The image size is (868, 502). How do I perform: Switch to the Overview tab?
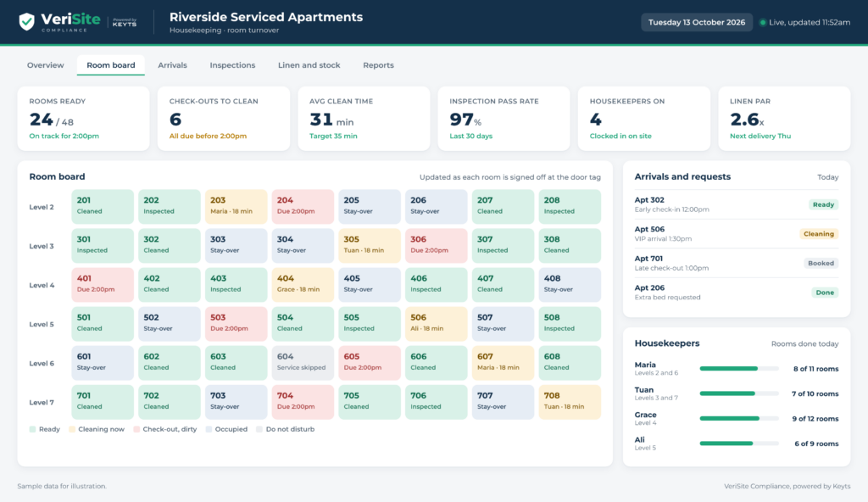(x=46, y=65)
